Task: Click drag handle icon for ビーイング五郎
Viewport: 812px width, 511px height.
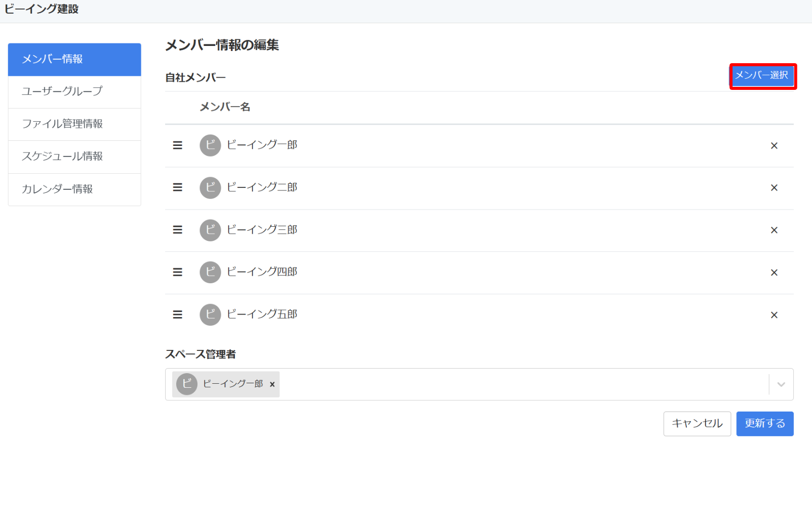Action: point(178,315)
